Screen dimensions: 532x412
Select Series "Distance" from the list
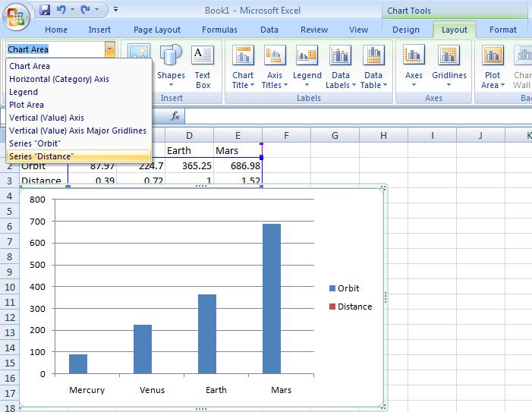pyautogui.click(x=42, y=156)
